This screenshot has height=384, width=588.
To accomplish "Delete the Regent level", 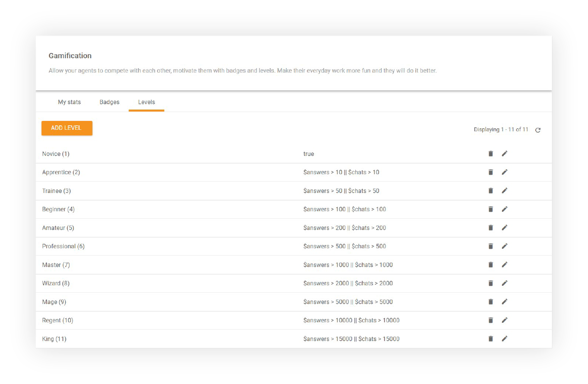I will coord(490,320).
